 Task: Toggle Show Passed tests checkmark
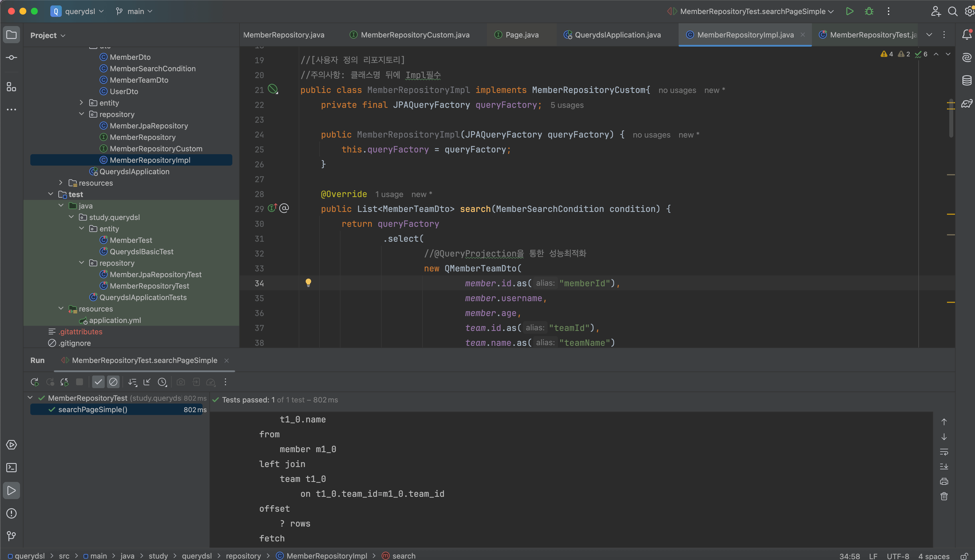click(98, 382)
